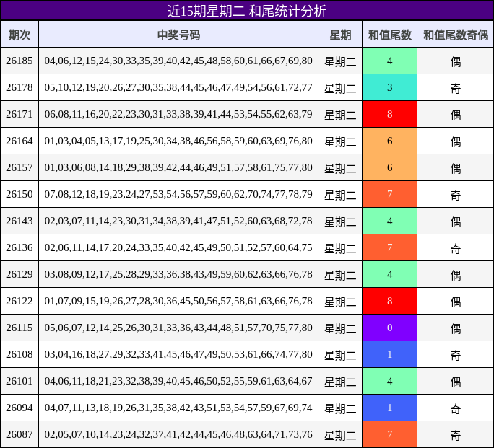Select issue number 26087
This screenshot has height=448, width=494.
point(19,434)
